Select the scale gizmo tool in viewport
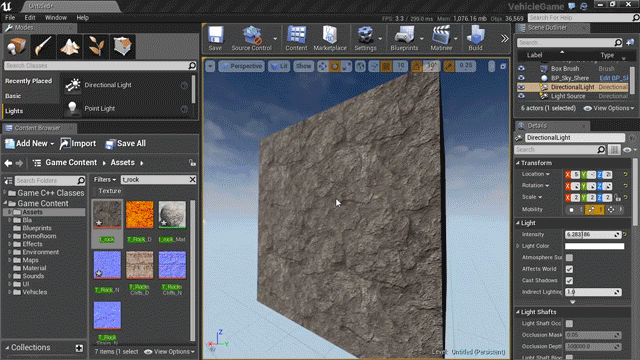This screenshot has width=640, height=360. [x=347, y=66]
